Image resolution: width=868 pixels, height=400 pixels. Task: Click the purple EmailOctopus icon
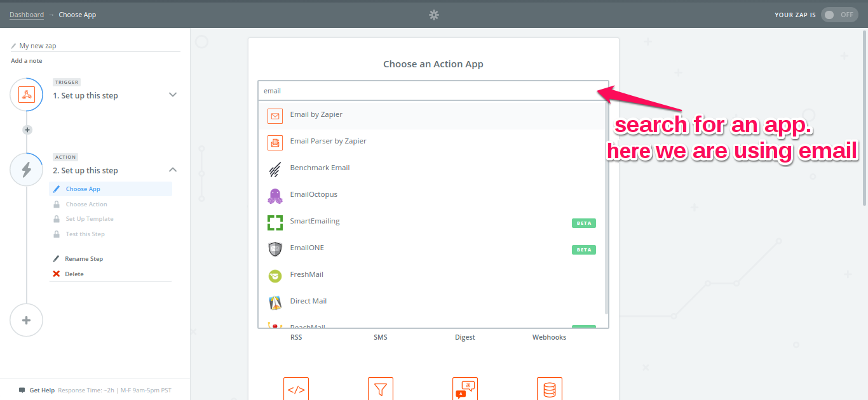click(275, 196)
